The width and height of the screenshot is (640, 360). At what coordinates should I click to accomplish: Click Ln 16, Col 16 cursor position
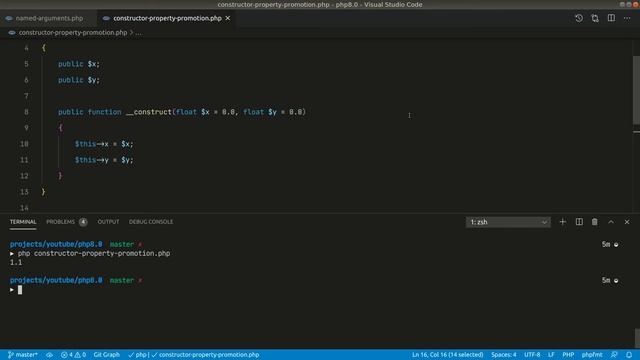447,355
